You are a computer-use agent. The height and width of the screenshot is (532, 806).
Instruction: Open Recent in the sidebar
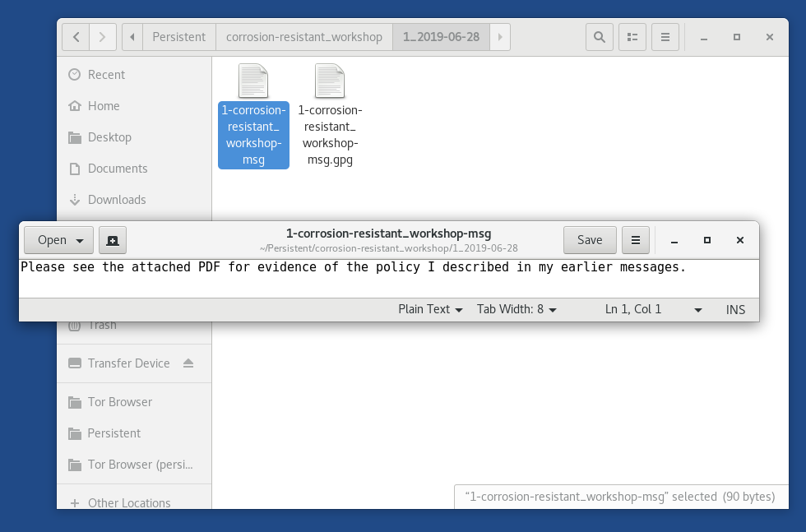pos(134,75)
